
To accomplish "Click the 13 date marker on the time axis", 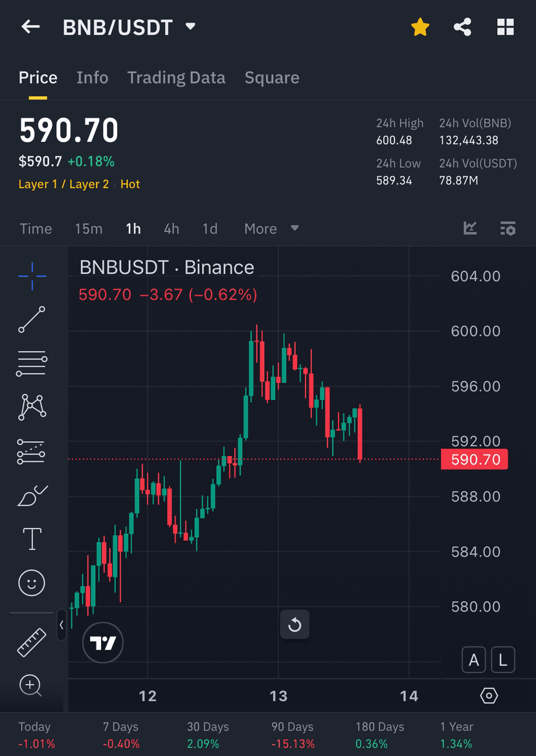I will (x=278, y=696).
